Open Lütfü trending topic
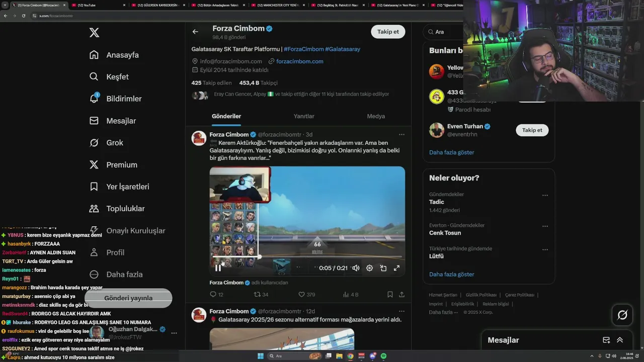 437,256
